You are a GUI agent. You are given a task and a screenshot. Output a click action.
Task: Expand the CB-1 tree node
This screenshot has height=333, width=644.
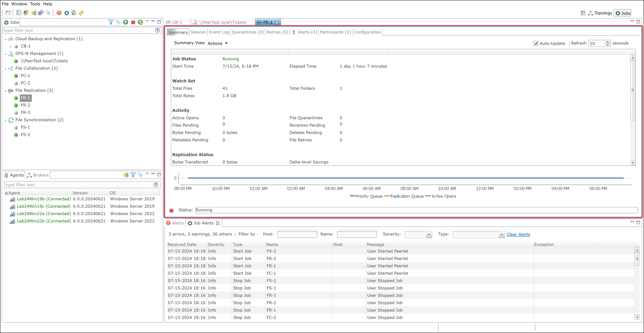tap(11, 46)
